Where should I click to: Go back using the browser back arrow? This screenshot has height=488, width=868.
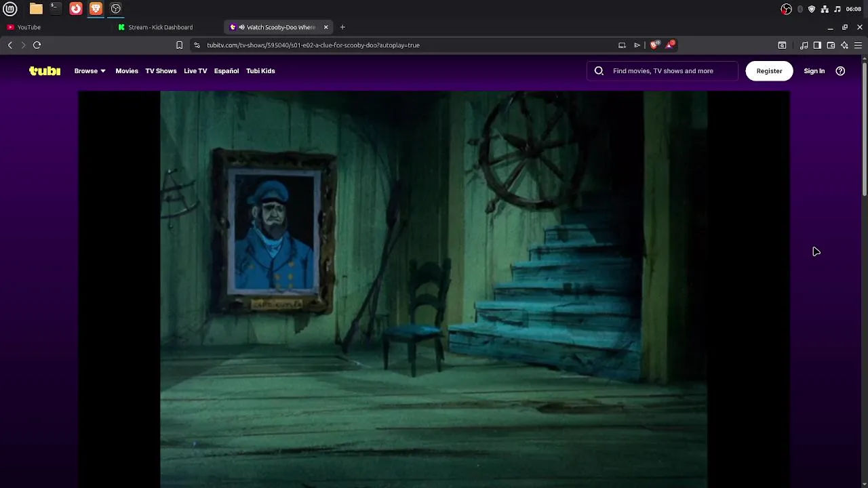[x=10, y=45]
